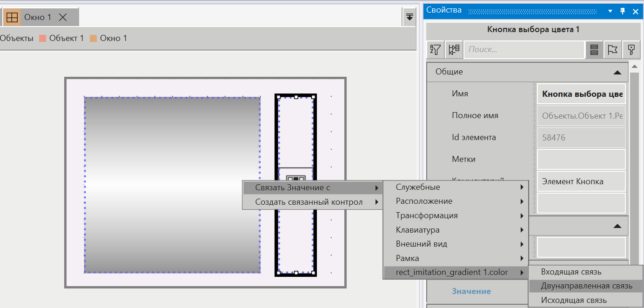Viewport: 644px width, 308px height.
Task: Open the tab list overflow dropdown
Action: tap(409, 17)
